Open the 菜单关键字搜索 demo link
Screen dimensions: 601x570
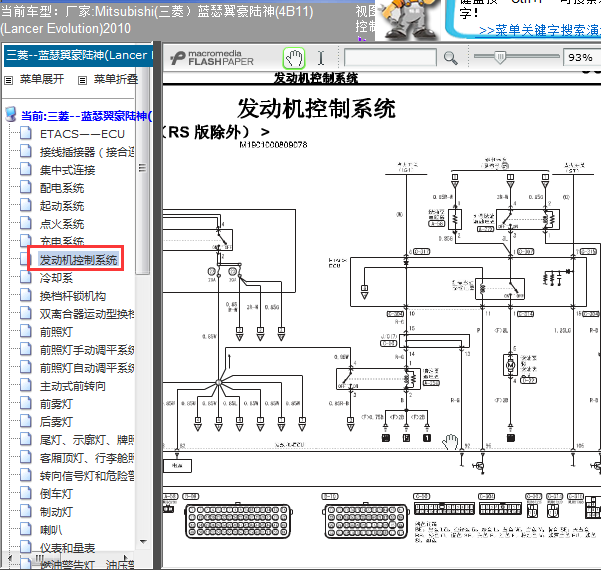tap(540, 31)
